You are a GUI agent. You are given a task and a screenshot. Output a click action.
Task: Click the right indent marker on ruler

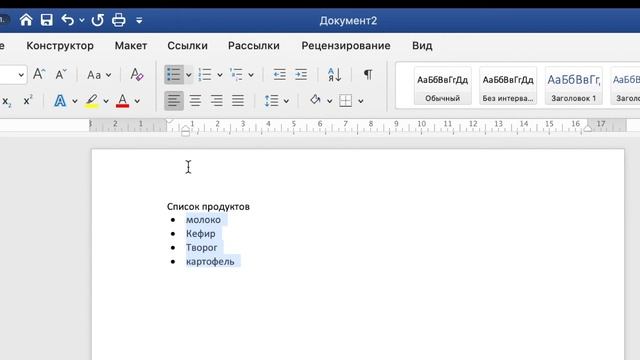pos(588,129)
